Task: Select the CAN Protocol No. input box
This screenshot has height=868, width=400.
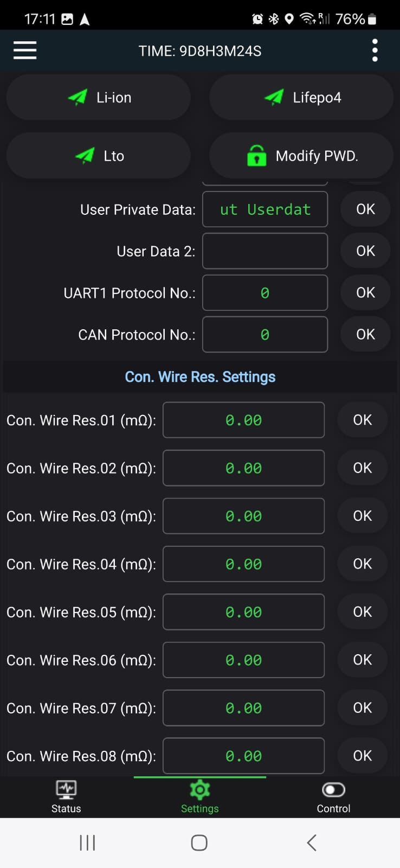Action: [x=265, y=335]
